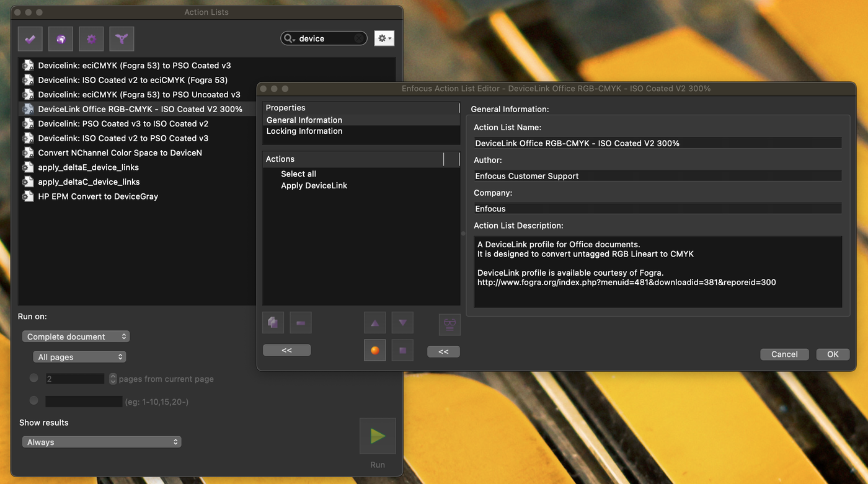Open 'General Information' in the Properties list
Viewport: 868px width, 484px height.
click(361, 120)
